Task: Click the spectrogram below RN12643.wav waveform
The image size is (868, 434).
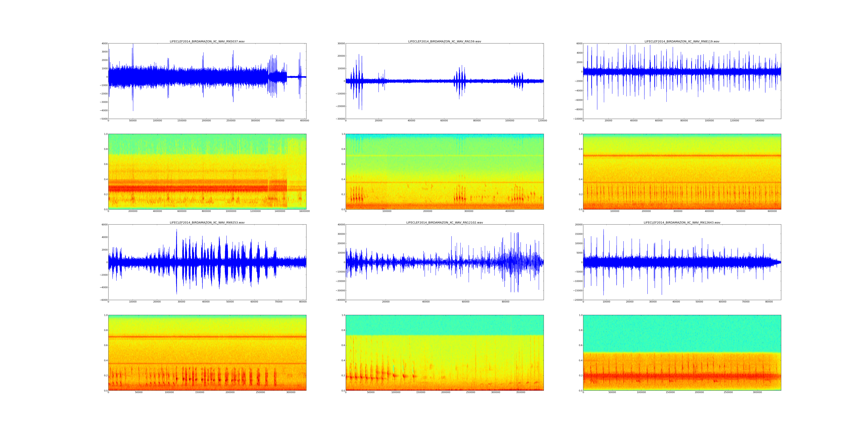Action: click(x=682, y=353)
